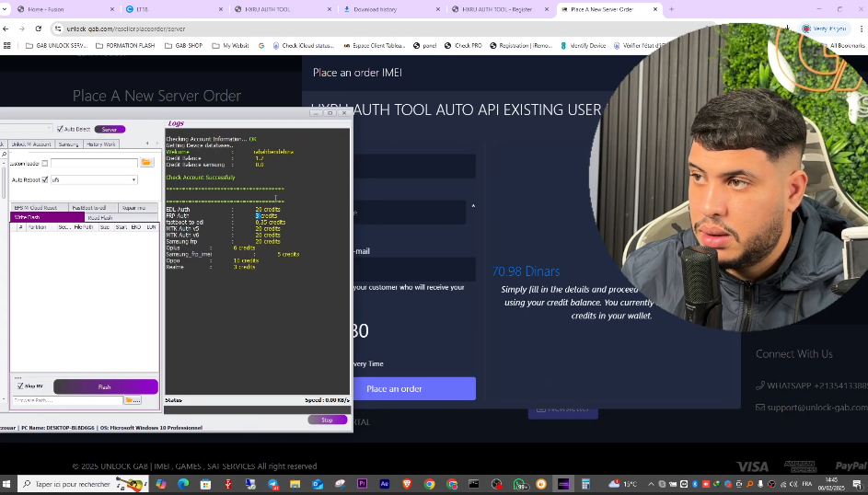Open the Calculator from the taskbar

(x=585, y=484)
